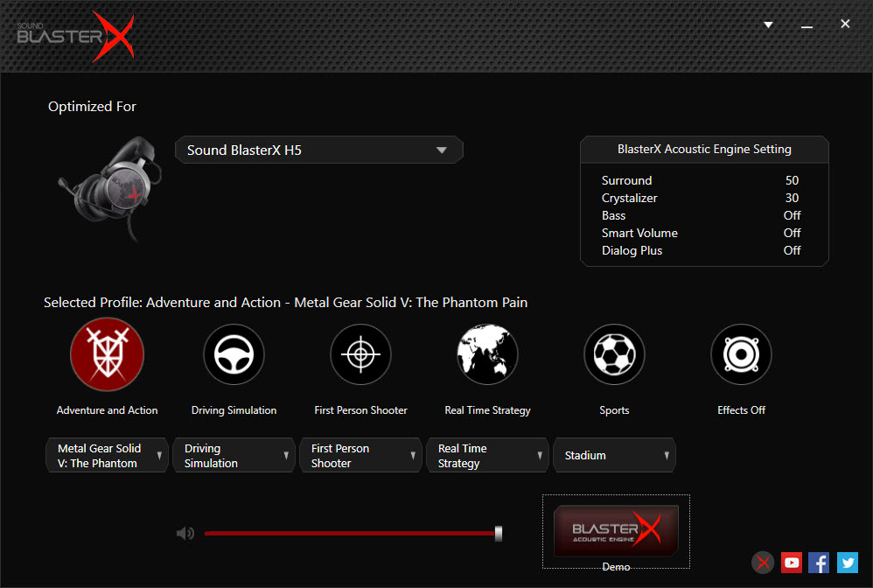Click the BlasterX Acoustic Engine Setting header
Screen dimensions: 873x588
(704, 150)
